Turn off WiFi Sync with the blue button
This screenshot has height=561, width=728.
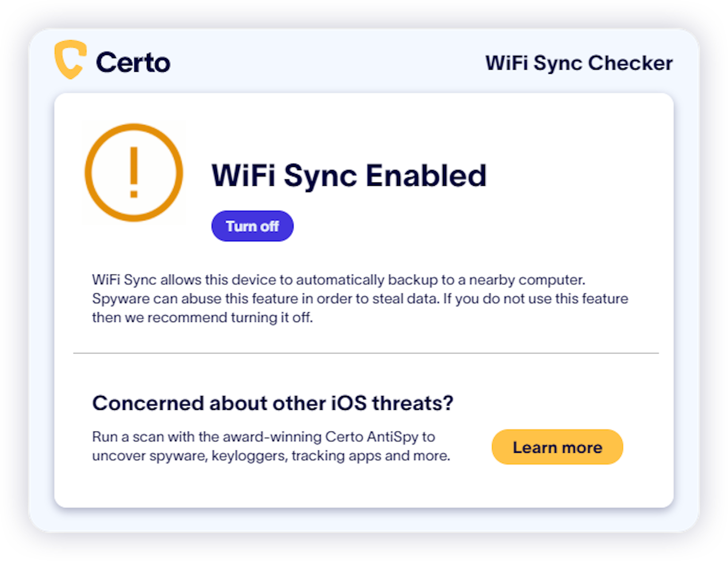(252, 226)
